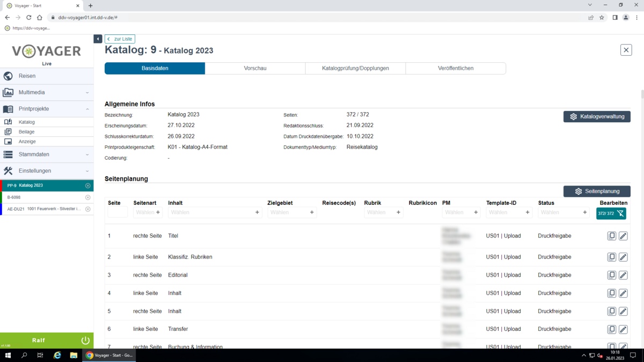Collapse the sidebar with the arrow toggle

click(x=98, y=39)
